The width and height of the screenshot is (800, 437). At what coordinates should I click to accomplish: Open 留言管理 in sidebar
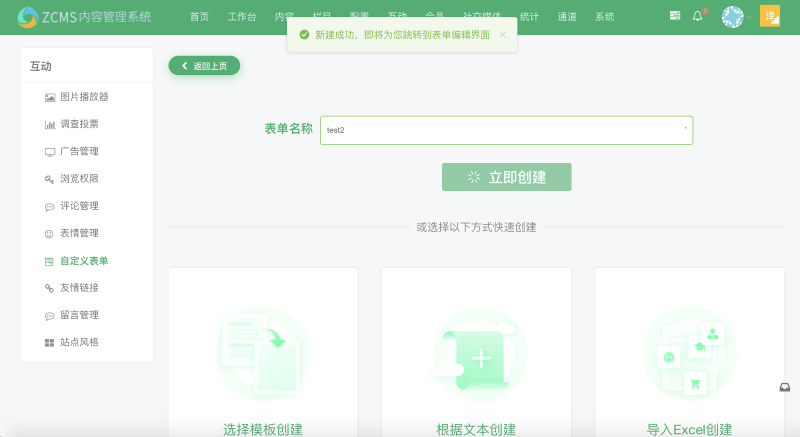click(79, 315)
